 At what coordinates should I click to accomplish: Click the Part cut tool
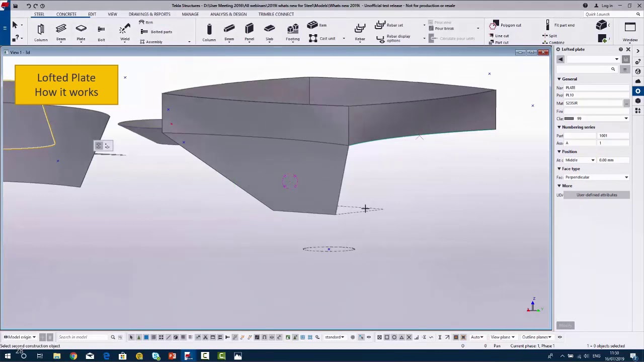pos(499,42)
